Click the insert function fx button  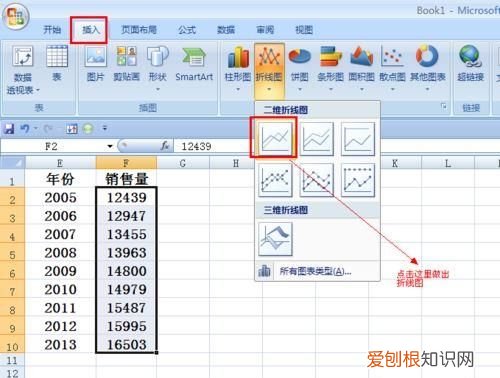click(165, 146)
